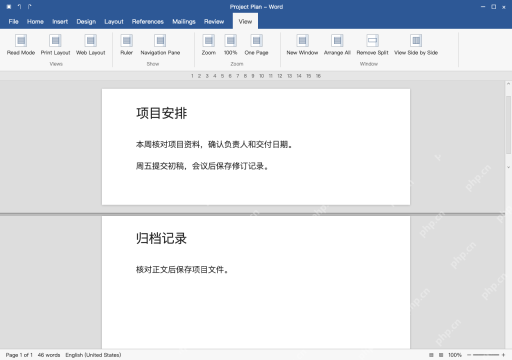
Task: Click the Redo arrow in title bar
Action: [x=30, y=7]
